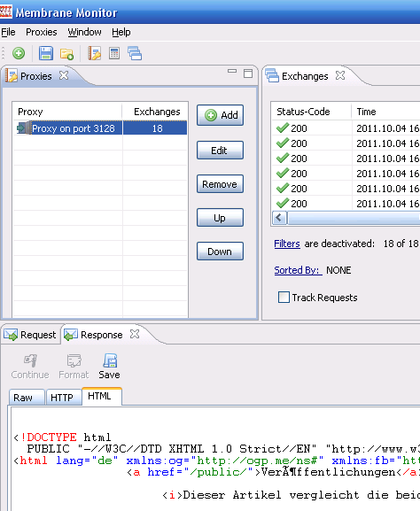Click the proxy icon beside port 3128
Viewport: 420px width, 511px height.
pos(23,128)
